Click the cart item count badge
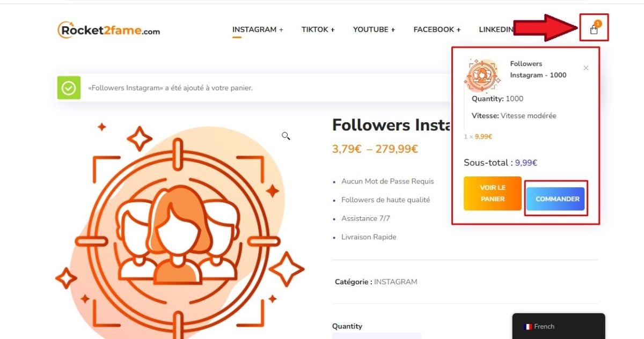The height and width of the screenshot is (339, 644). click(598, 24)
